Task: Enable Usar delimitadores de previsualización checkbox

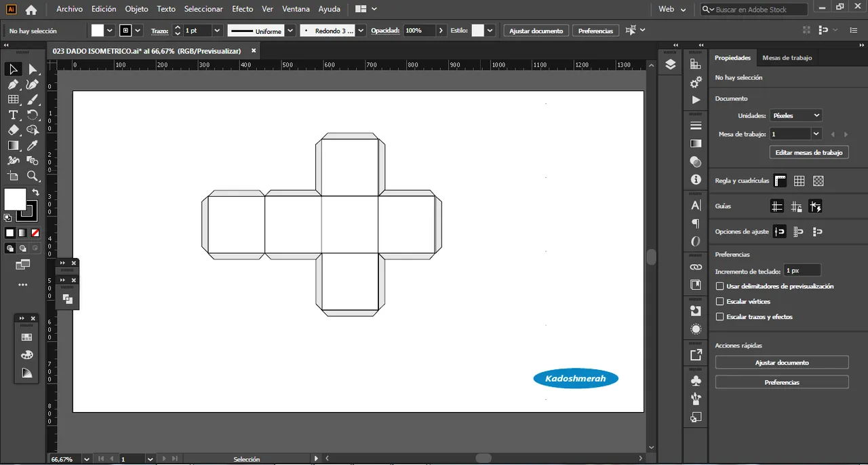Action: coord(720,286)
